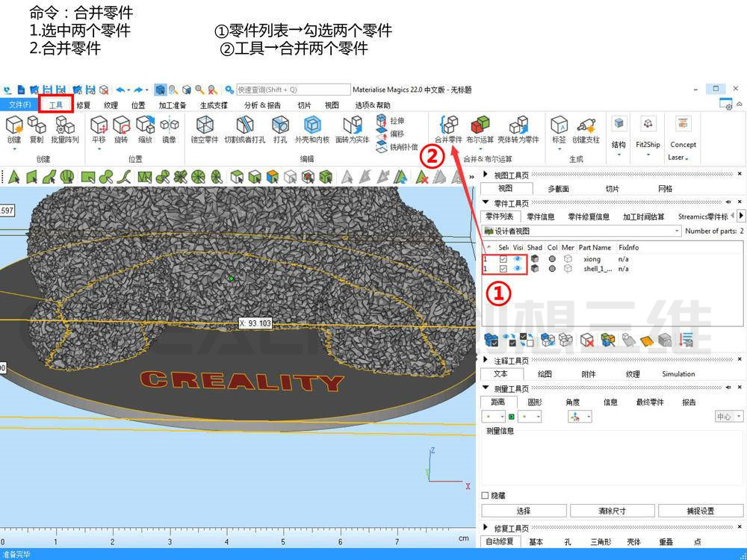Open the axis measurement mode dropdown

tap(580, 417)
